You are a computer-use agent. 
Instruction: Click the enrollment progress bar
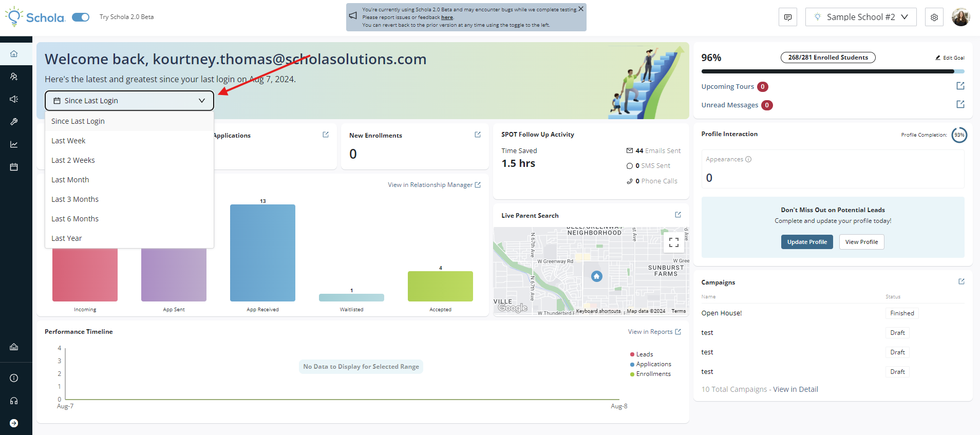tap(833, 71)
